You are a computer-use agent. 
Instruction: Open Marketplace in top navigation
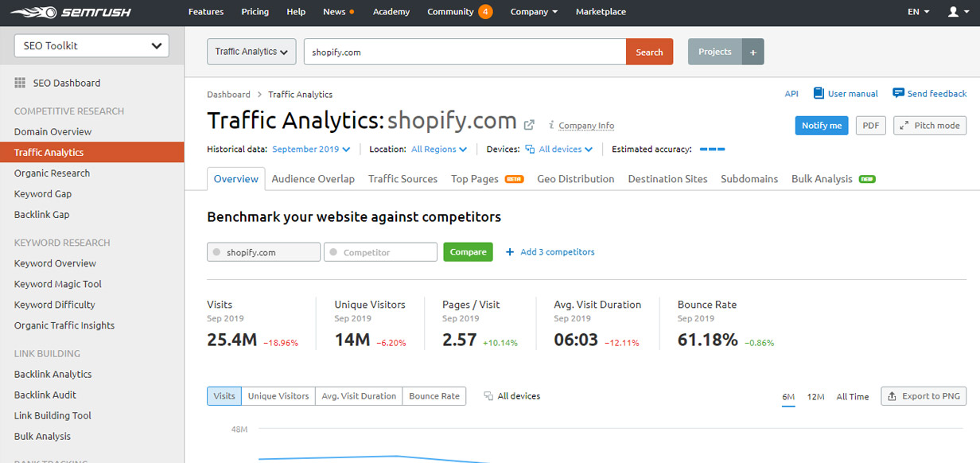click(601, 12)
